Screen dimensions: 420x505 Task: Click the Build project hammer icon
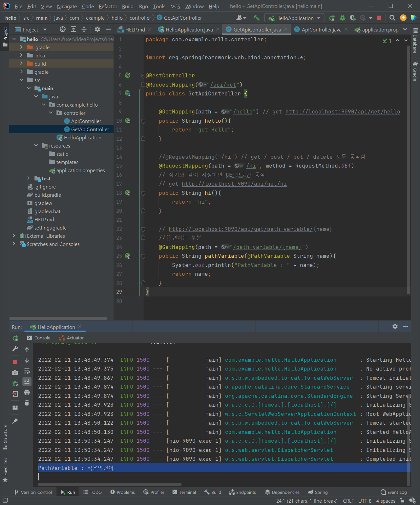(x=256, y=18)
